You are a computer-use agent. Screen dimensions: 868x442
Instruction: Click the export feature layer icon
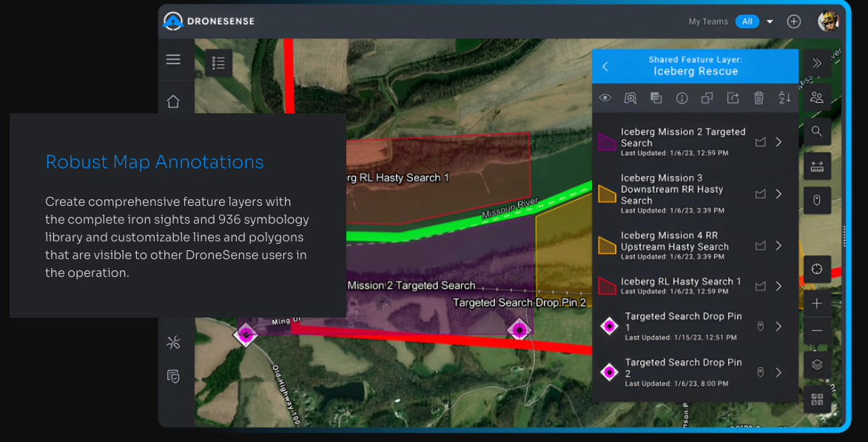coord(733,98)
